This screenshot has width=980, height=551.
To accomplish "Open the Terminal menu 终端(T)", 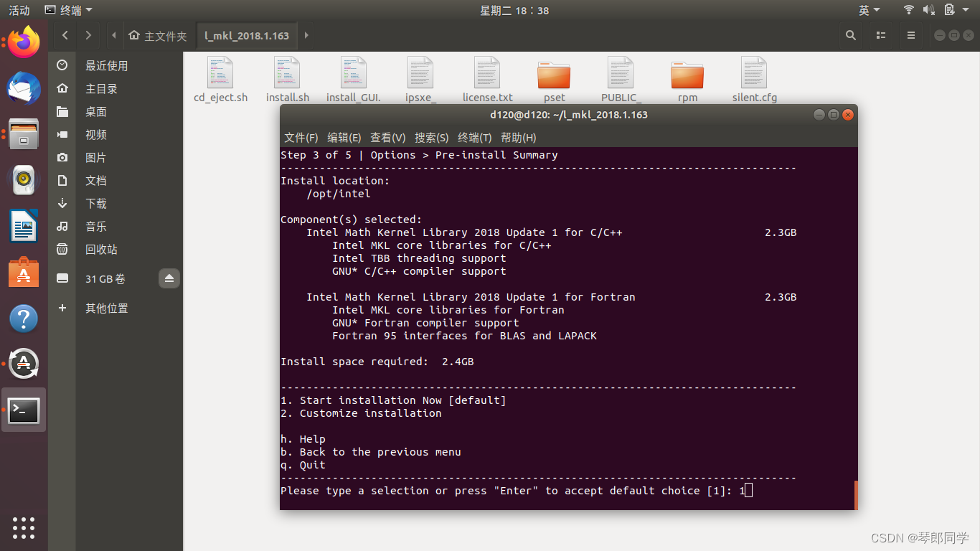I will pyautogui.click(x=474, y=137).
